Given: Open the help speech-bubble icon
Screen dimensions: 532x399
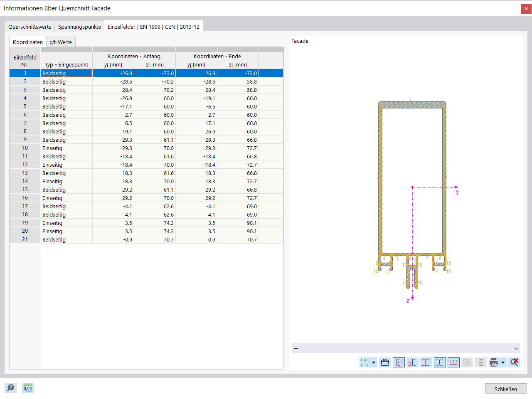Looking at the screenshot, I should [10, 388].
